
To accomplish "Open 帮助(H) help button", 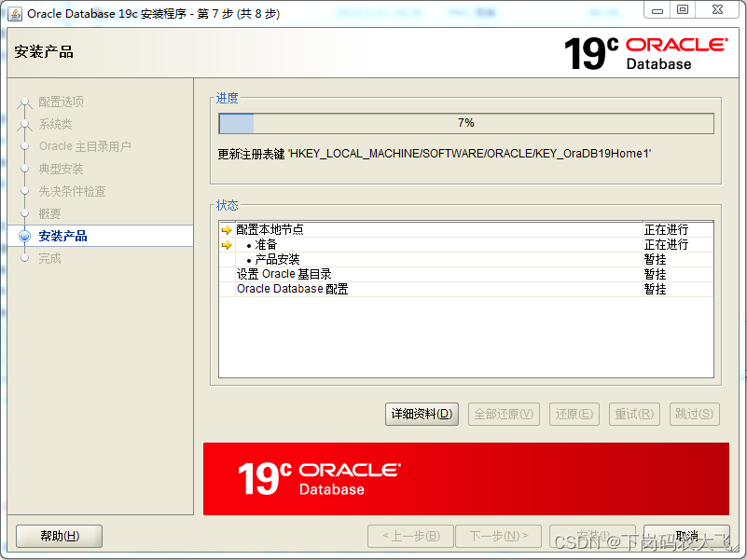I will (60, 536).
